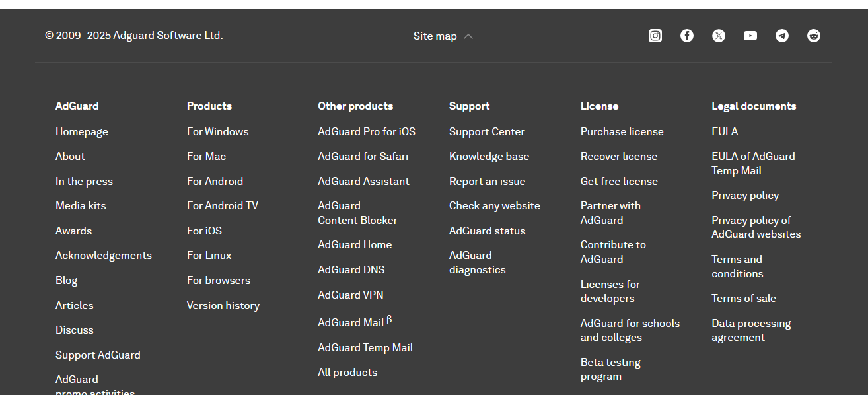Open the EULA legal document
Screen dimensions: 868x395
725,132
